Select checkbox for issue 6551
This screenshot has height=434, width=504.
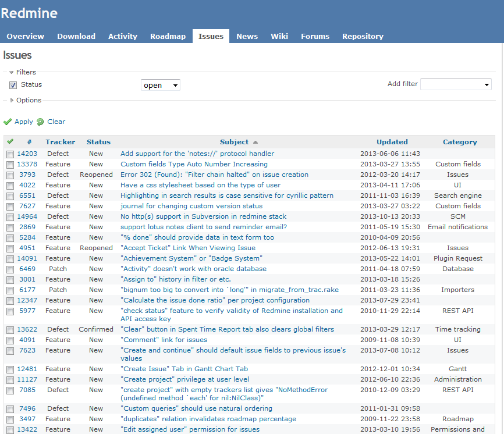10,196
